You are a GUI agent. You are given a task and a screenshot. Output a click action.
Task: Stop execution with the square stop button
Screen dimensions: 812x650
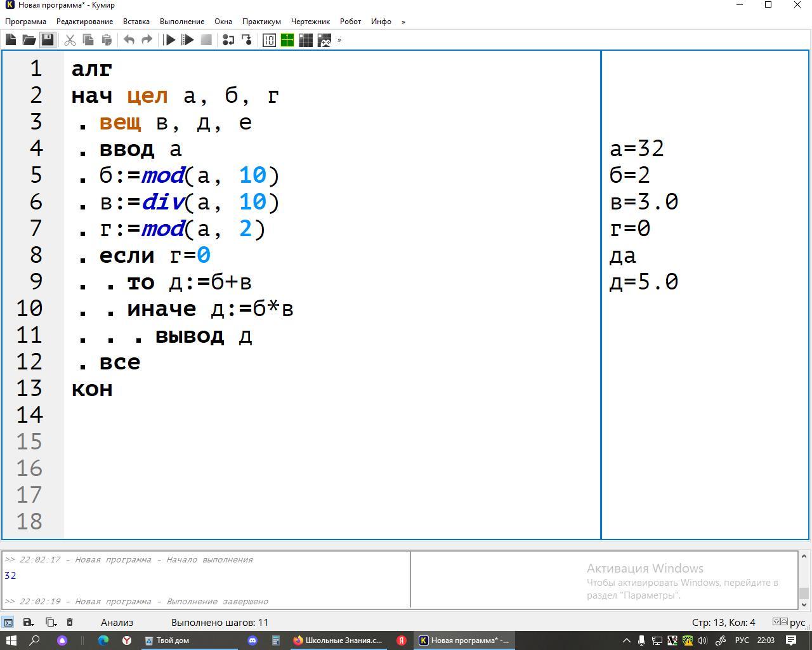206,40
